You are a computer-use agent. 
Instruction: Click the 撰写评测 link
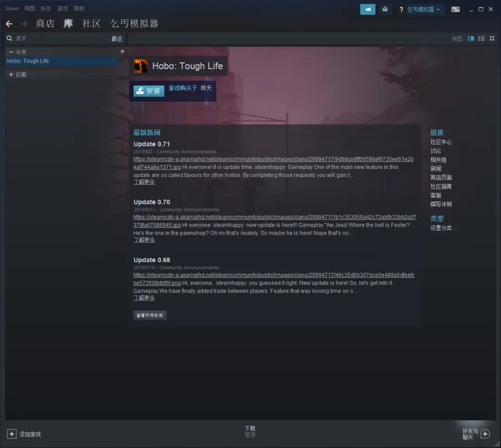tap(441, 204)
